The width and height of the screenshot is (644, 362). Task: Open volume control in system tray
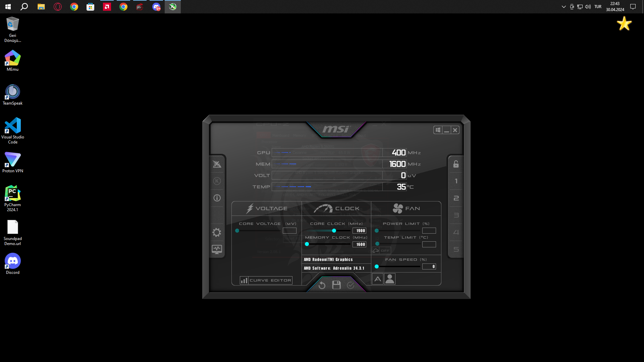click(588, 7)
